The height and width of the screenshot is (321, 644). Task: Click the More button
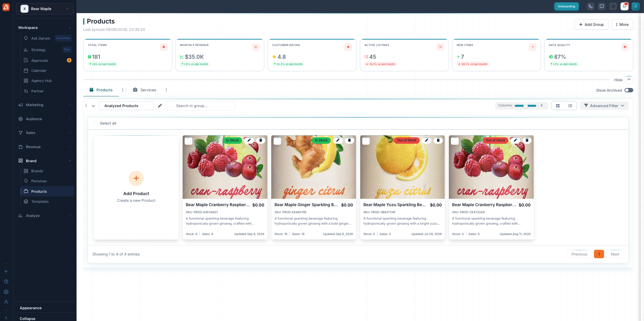coord(622,25)
